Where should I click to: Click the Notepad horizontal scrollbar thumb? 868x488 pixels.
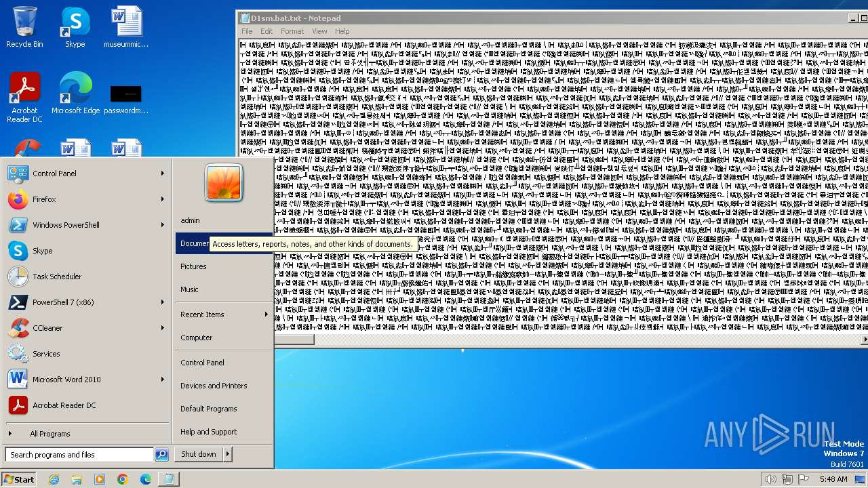pyautogui.click(x=294, y=339)
